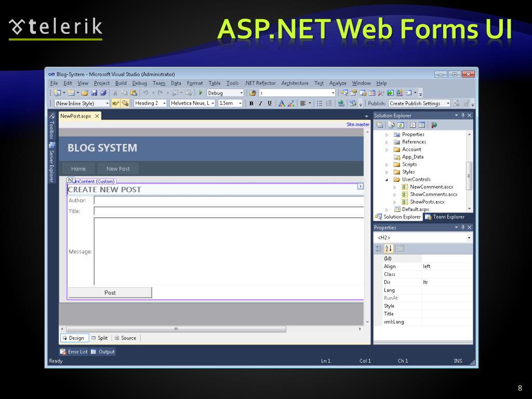
Task: Click the Post button in the form
Action: [110, 292]
